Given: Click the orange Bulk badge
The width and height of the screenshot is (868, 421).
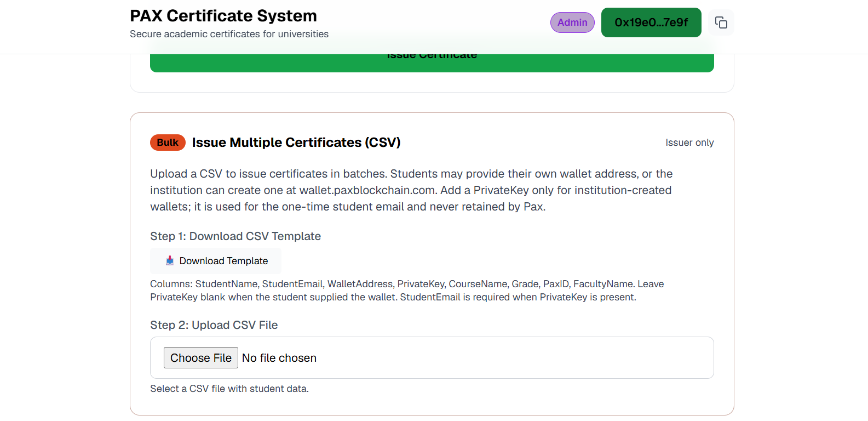Looking at the screenshot, I should pyautogui.click(x=168, y=143).
